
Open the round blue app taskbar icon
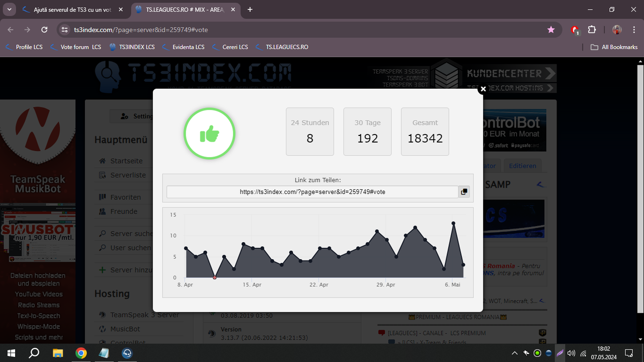127,353
